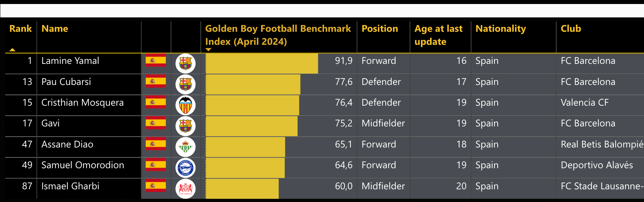The image size is (644, 202).
Task: Click sort arrow under Golden Boy Index header
Action: pos(208,49)
